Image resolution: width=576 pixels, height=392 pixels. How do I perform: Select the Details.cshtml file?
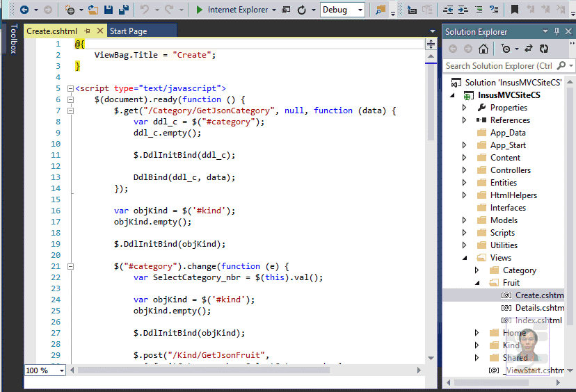pos(539,308)
